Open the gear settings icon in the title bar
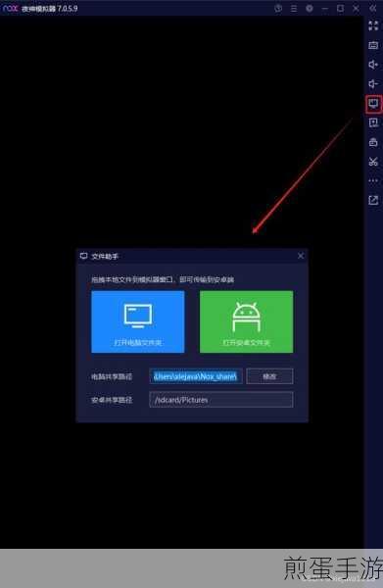 (310, 8)
